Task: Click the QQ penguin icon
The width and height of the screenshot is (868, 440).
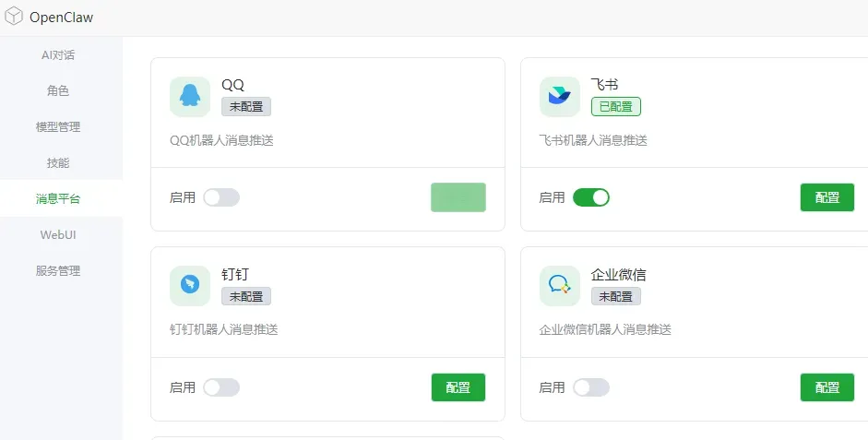Action: pos(190,97)
